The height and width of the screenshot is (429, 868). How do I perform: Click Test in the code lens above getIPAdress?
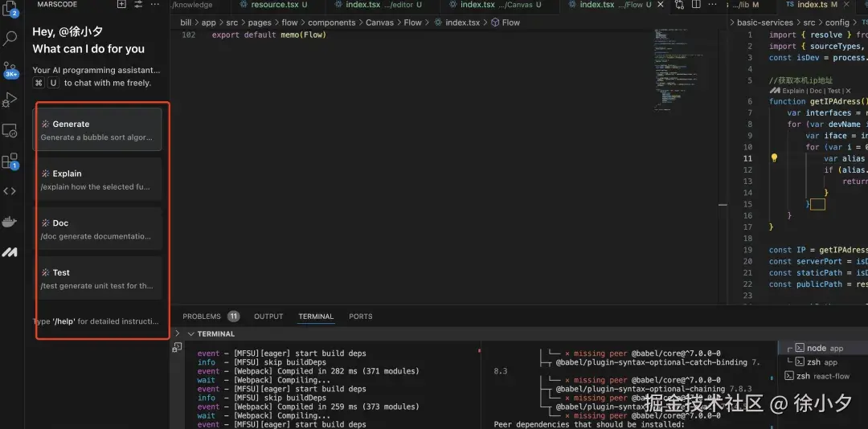(x=833, y=91)
